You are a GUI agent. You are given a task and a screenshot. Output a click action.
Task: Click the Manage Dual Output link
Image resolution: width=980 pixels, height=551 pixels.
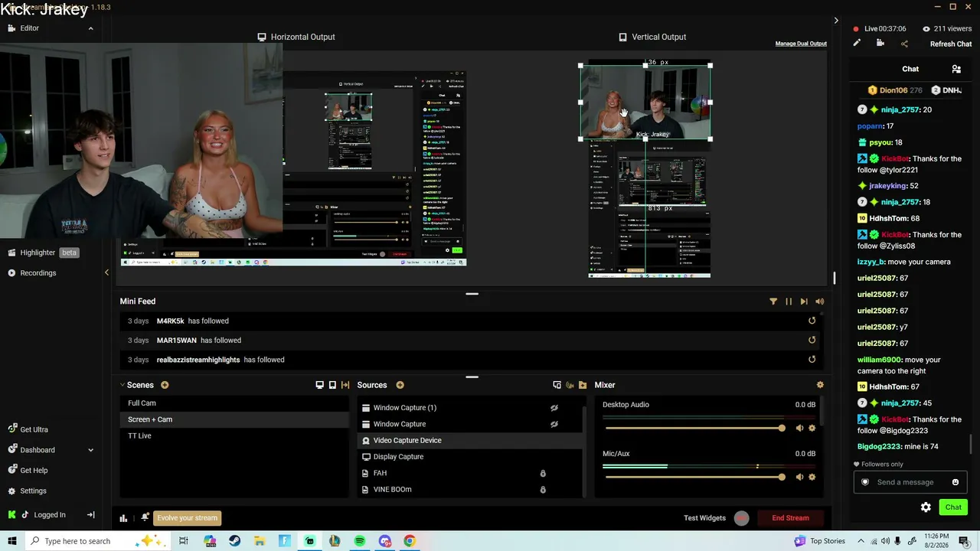801,44
